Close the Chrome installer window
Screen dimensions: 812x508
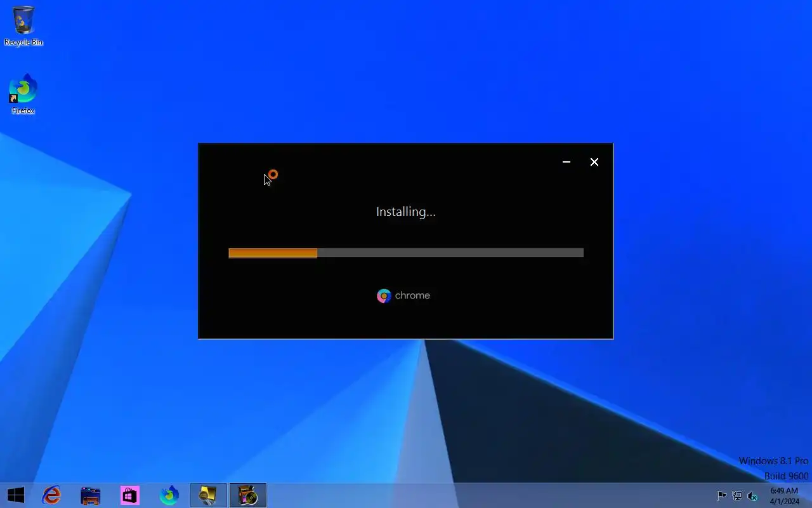(594, 162)
